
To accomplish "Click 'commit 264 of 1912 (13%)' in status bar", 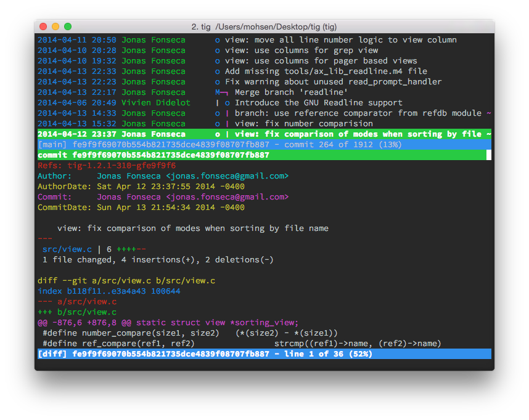I will [x=343, y=144].
